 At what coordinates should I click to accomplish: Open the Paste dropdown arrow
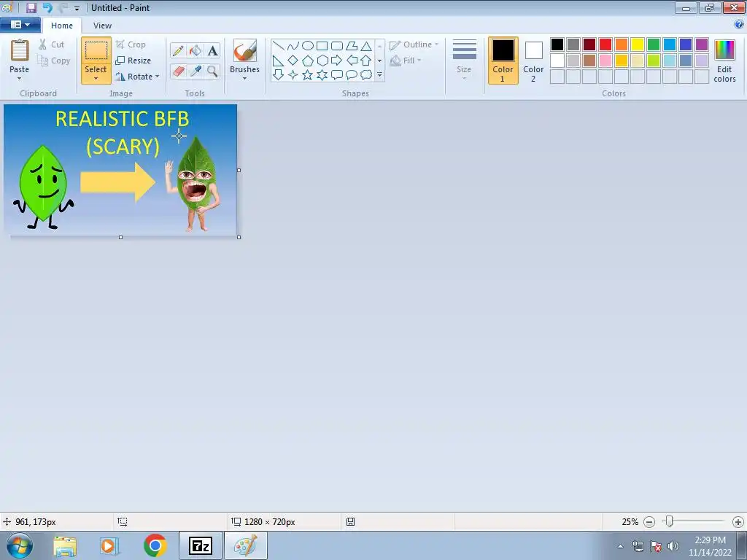[20, 79]
